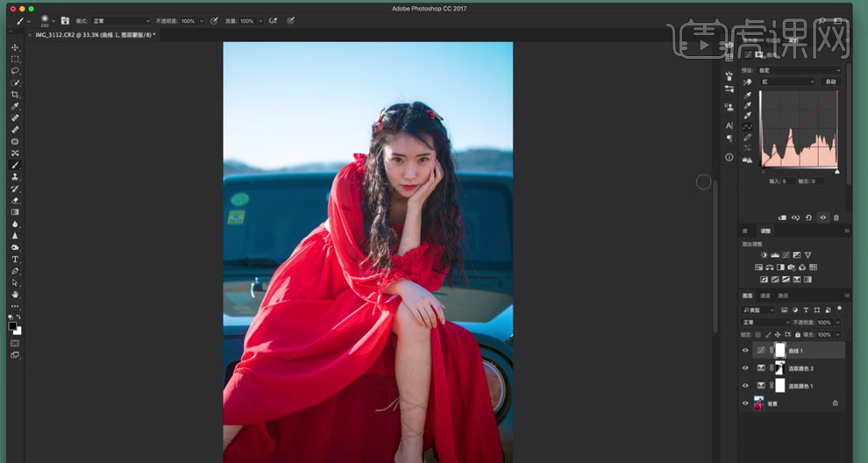Select the Move tool
Viewport: 868px width, 463px height.
click(15, 47)
